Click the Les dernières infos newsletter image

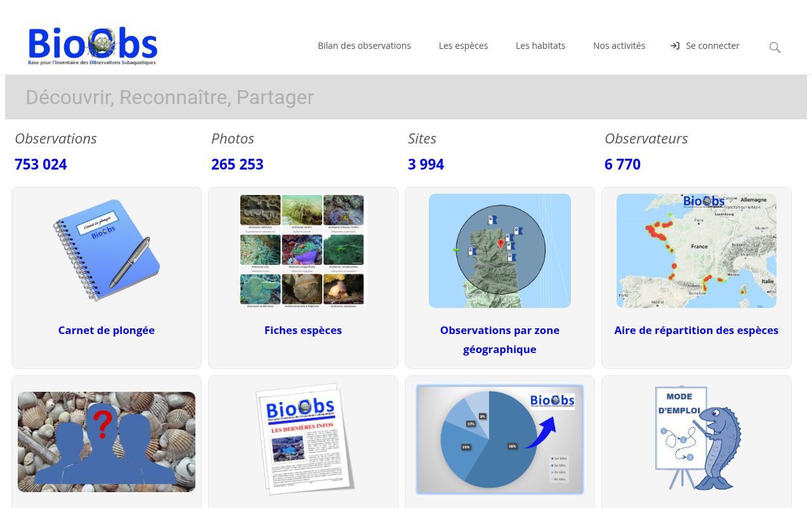[x=304, y=438]
